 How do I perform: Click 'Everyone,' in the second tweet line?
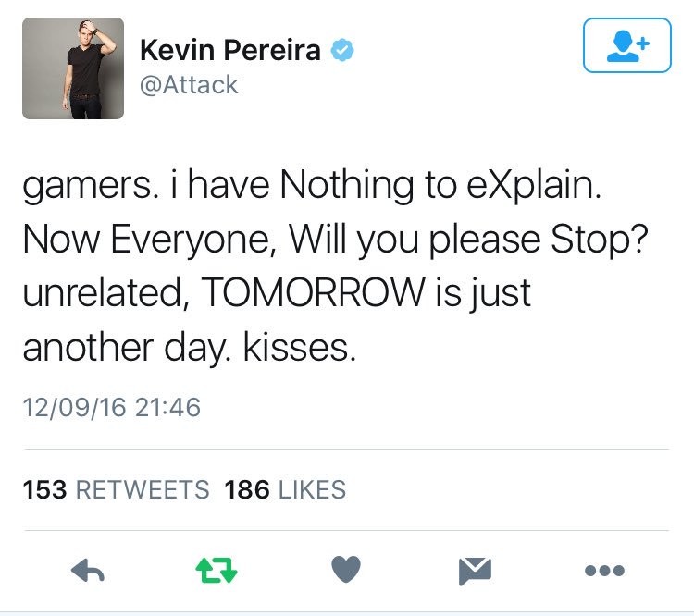(x=196, y=240)
